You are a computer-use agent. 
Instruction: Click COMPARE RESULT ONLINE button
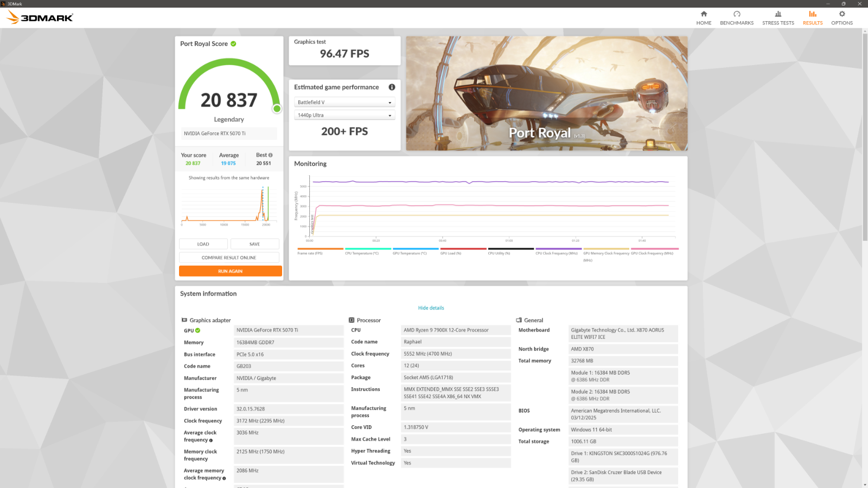click(x=229, y=258)
